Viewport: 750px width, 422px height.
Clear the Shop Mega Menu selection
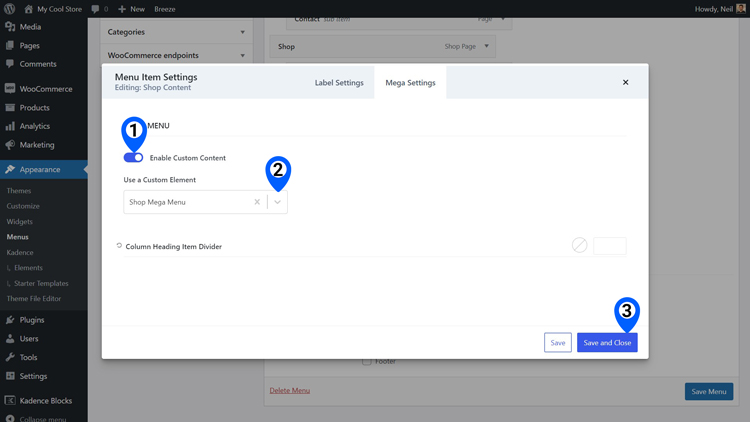tap(257, 202)
